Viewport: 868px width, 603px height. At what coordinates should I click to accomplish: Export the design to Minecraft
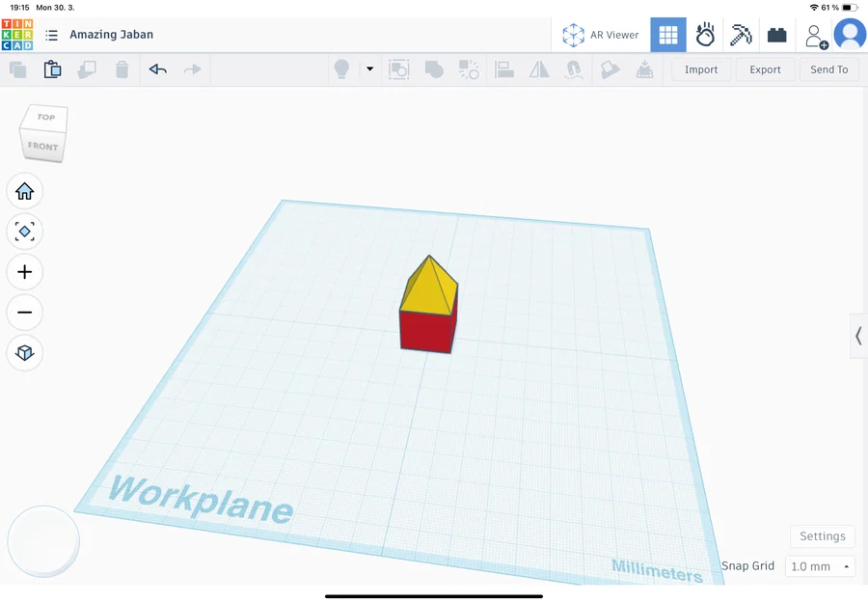coord(741,35)
